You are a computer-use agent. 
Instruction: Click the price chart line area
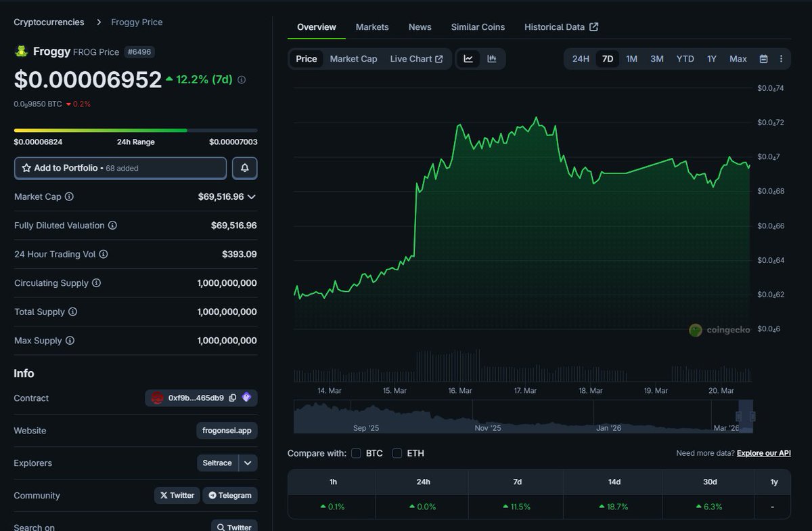(x=522, y=209)
